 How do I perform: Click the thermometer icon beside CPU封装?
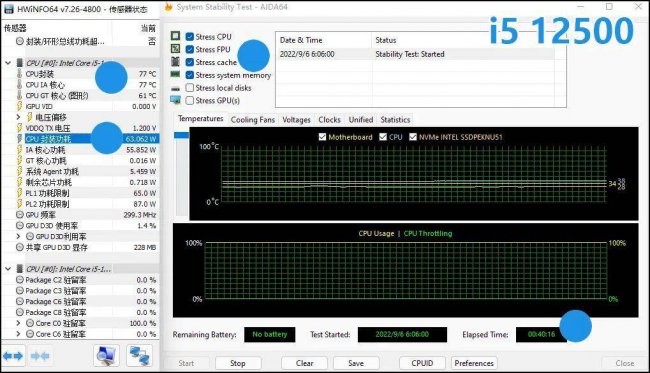point(19,74)
